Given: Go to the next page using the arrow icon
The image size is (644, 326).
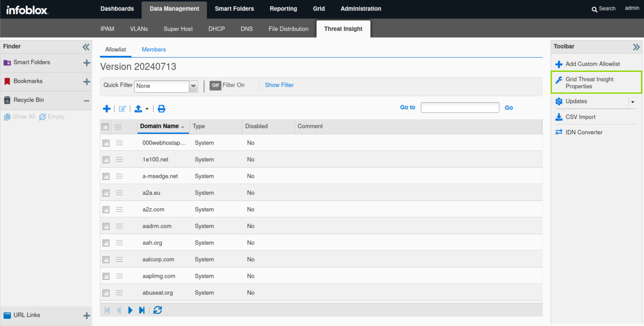Looking at the screenshot, I should point(130,310).
